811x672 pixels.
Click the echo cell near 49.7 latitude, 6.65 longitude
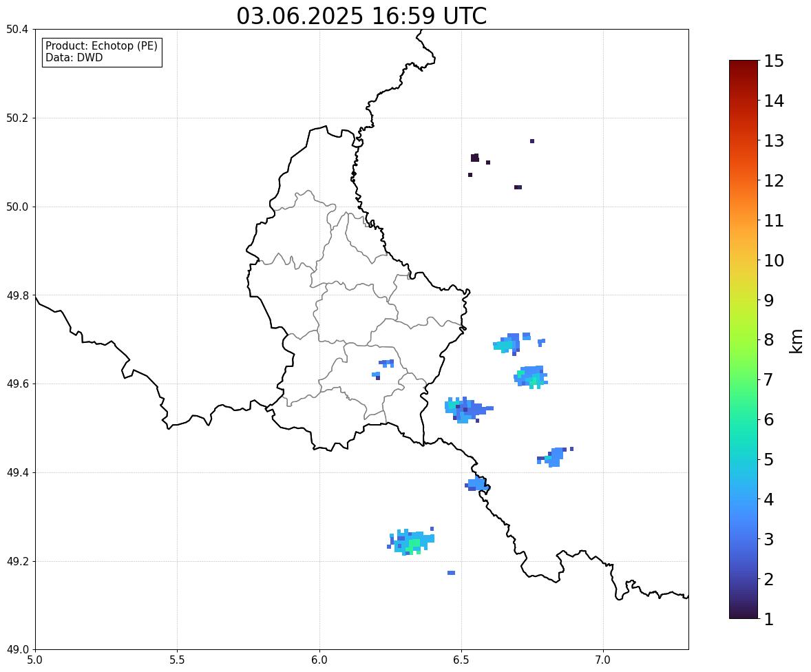(x=507, y=344)
